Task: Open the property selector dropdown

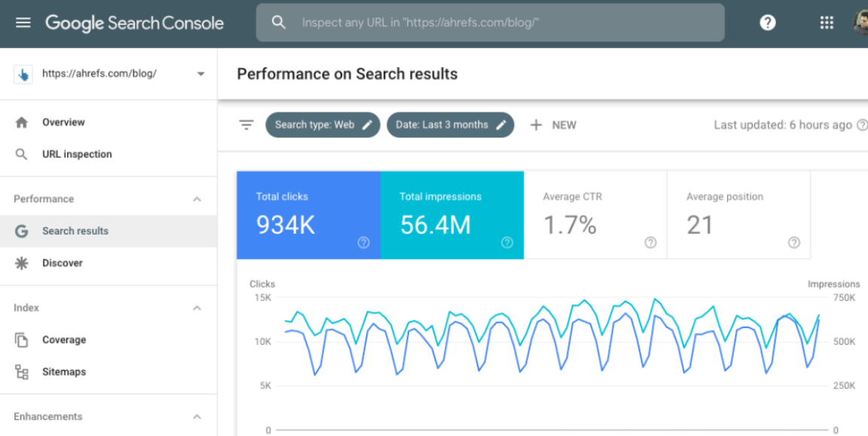Action: pos(200,74)
